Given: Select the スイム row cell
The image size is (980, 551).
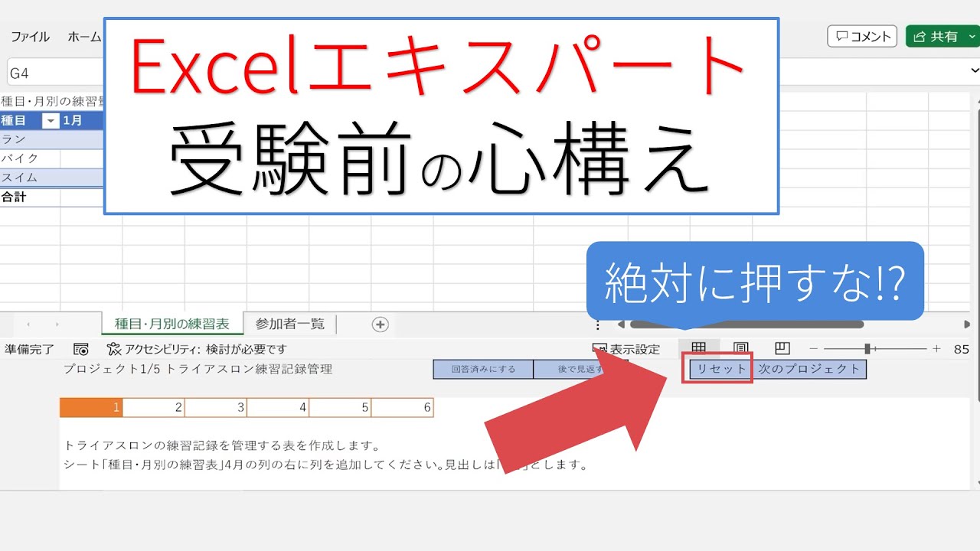Looking at the screenshot, I should pyautogui.click(x=30, y=178).
